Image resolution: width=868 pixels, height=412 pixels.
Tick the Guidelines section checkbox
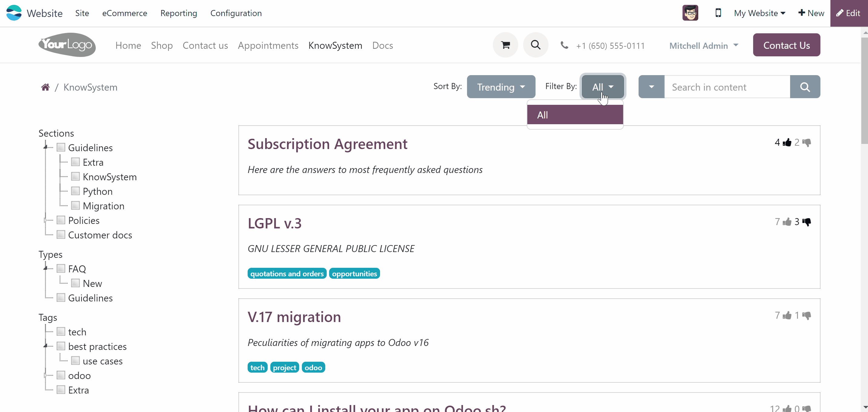pyautogui.click(x=61, y=147)
